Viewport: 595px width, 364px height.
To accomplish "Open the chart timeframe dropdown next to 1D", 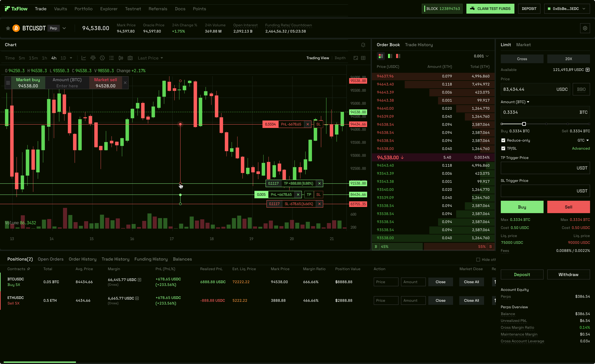I will click(x=71, y=58).
